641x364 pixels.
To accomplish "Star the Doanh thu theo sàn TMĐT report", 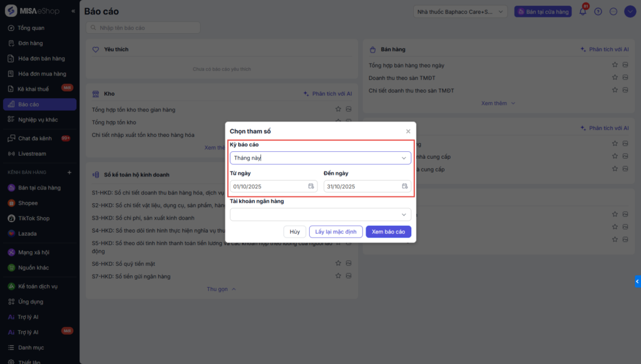I will pos(615,78).
